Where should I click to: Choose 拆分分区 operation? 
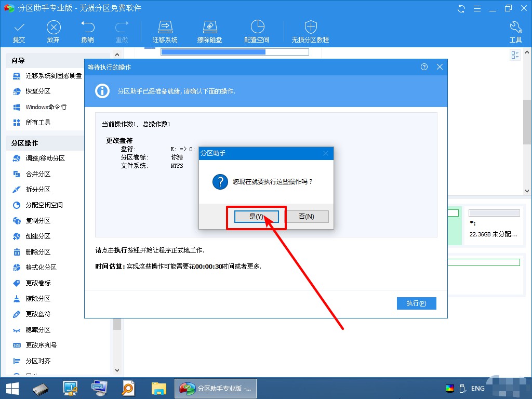[x=32, y=189]
